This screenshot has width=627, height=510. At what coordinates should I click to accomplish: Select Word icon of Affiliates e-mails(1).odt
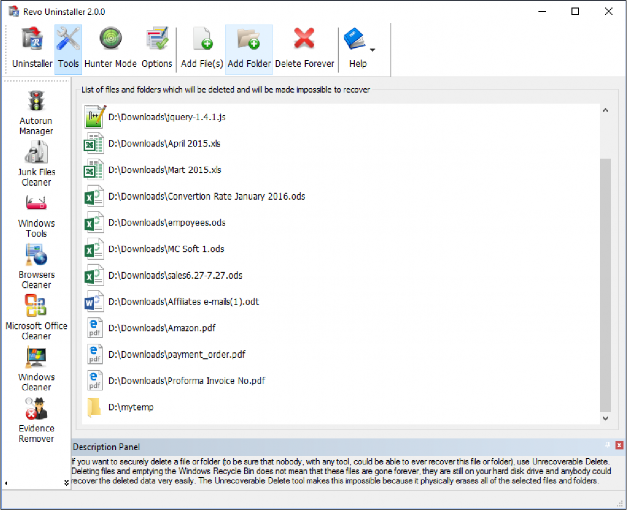click(94, 302)
